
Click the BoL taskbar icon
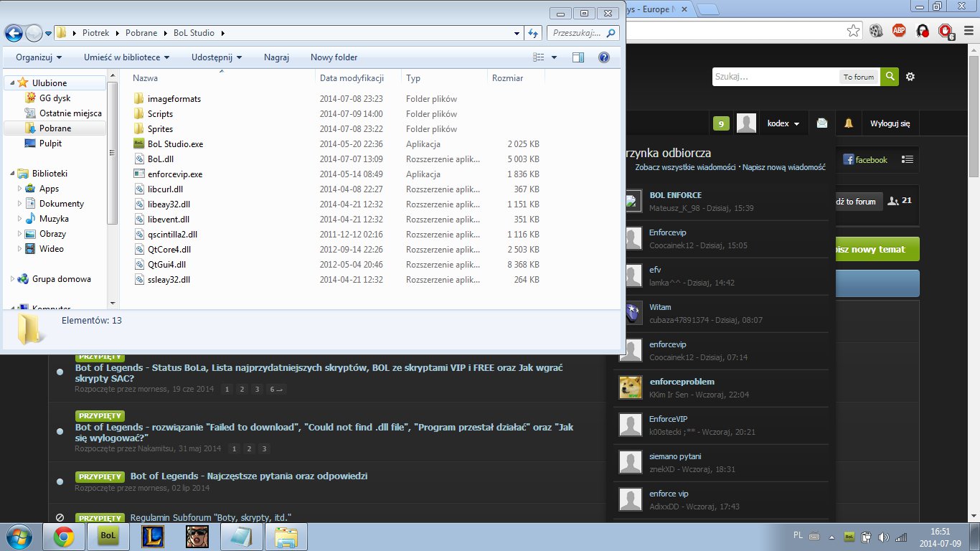point(108,536)
